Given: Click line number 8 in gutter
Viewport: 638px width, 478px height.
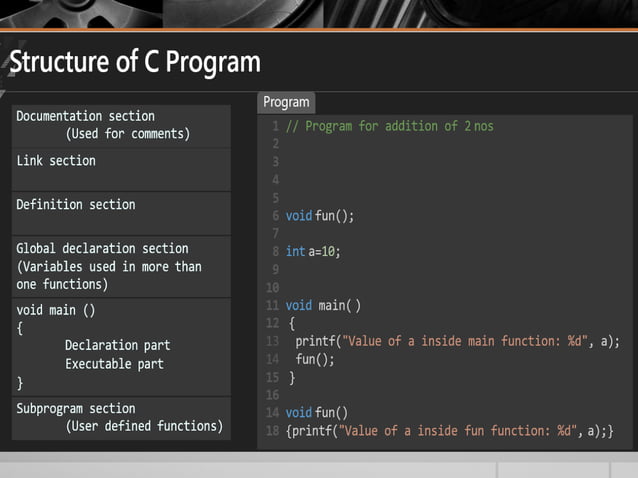Looking at the screenshot, I should [x=275, y=251].
